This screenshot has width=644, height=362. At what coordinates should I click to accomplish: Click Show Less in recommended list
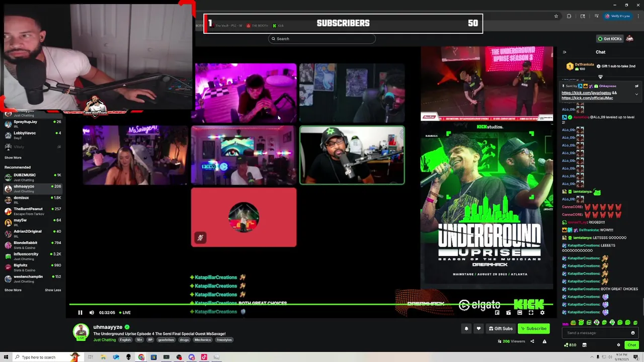pyautogui.click(x=53, y=290)
